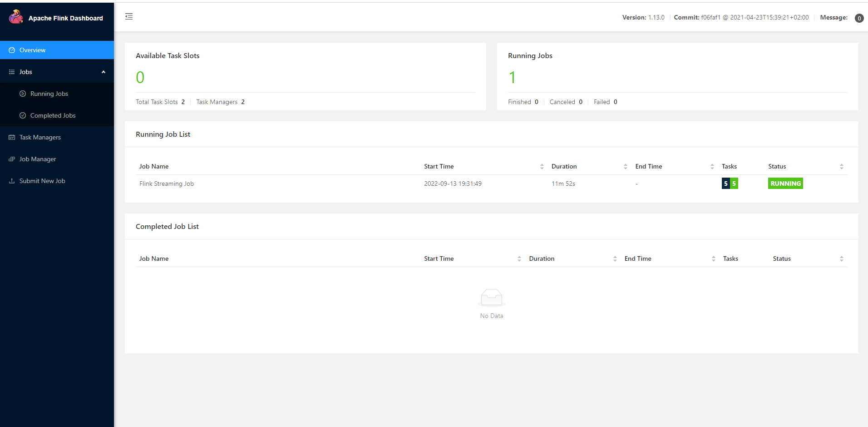The height and width of the screenshot is (427, 868).
Task: Sort running jobs by Status
Action: (x=841, y=167)
